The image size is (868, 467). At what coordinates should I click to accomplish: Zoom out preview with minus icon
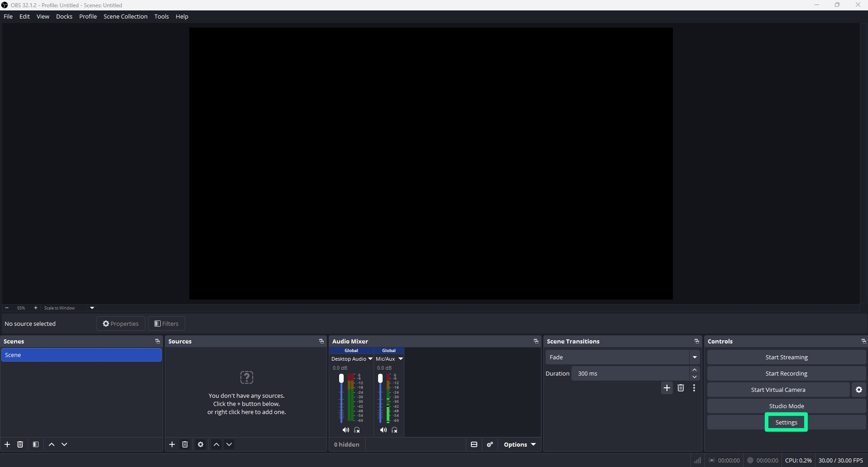(x=7, y=308)
